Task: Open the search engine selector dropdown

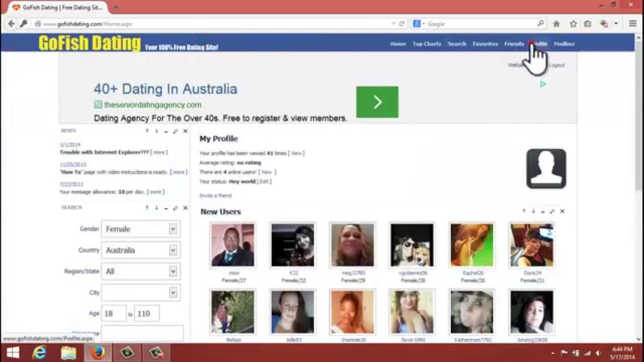Action: 419,24
